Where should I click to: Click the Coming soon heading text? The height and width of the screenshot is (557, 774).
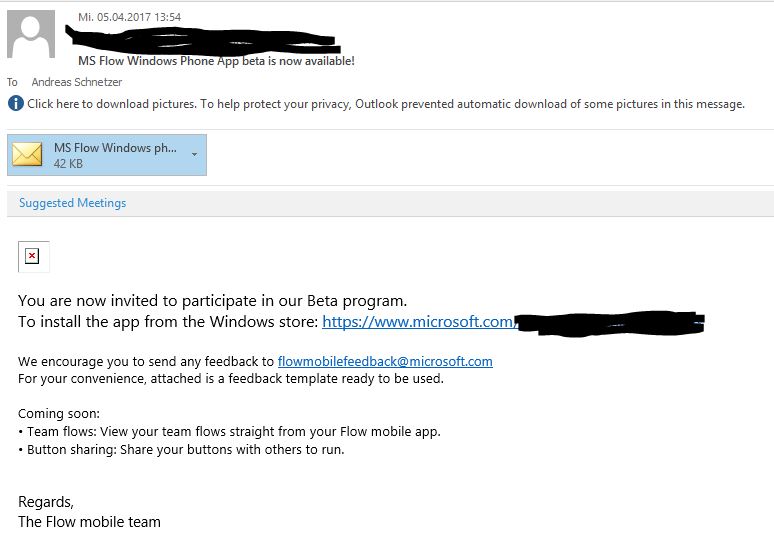pyautogui.click(x=59, y=414)
